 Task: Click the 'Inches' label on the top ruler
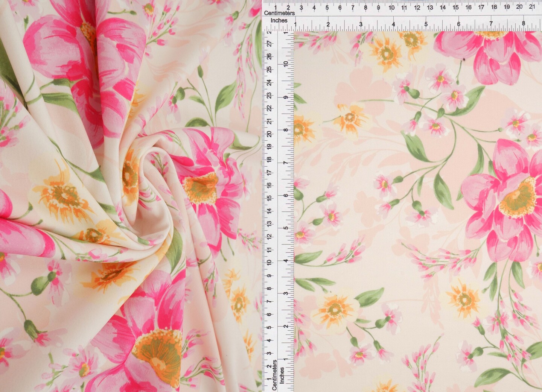coord(279,20)
